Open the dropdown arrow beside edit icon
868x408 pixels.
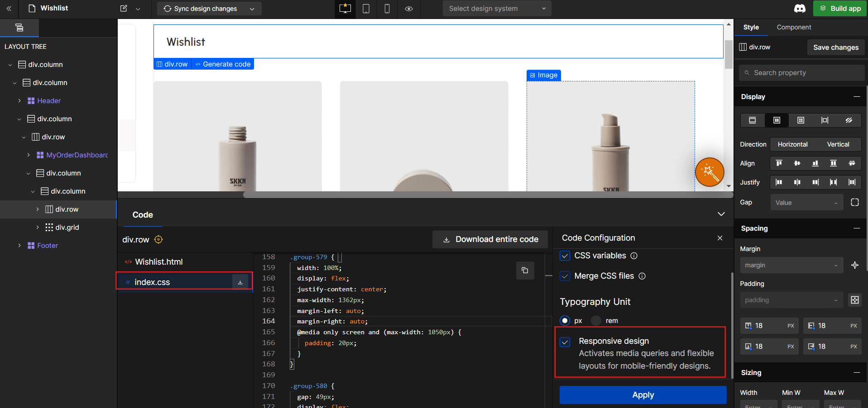coord(138,9)
